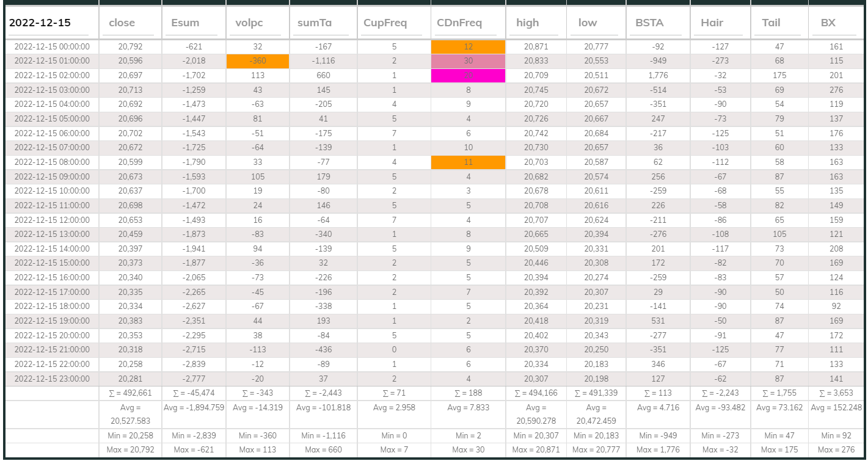Click the 2022-12-15 date header
The image size is (868, 461).
[40, 23]
